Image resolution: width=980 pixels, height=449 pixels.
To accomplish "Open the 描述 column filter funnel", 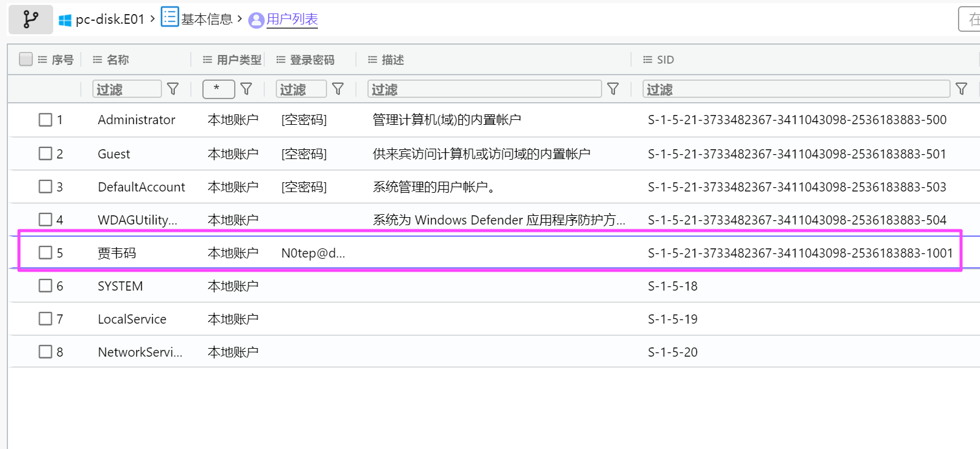I will coord(613,89).
